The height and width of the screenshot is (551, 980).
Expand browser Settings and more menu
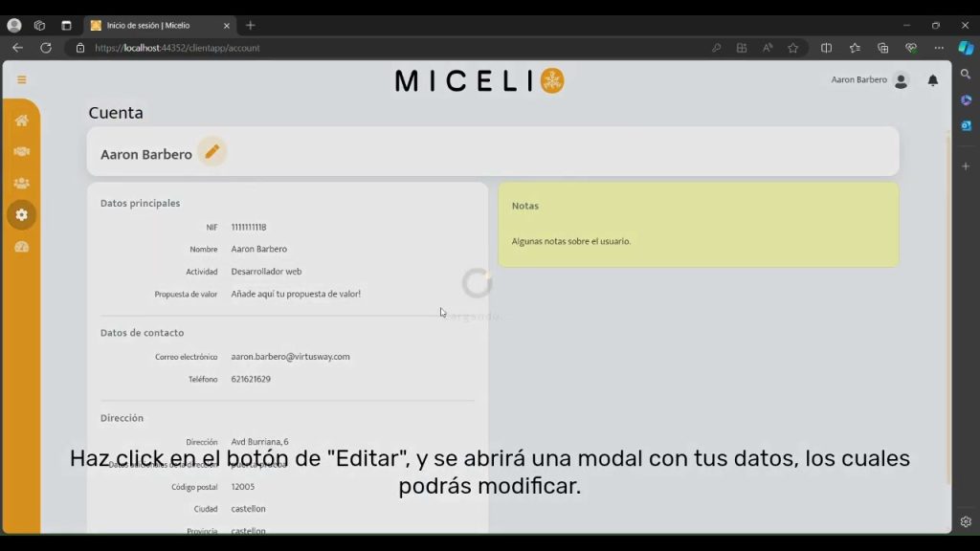(939, 48)
